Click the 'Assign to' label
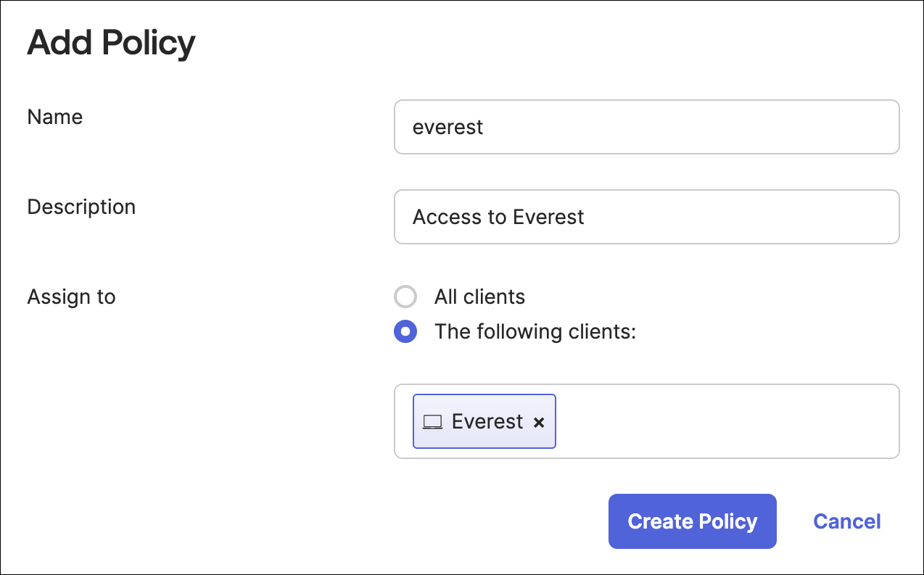 click(x=71, y=297)
